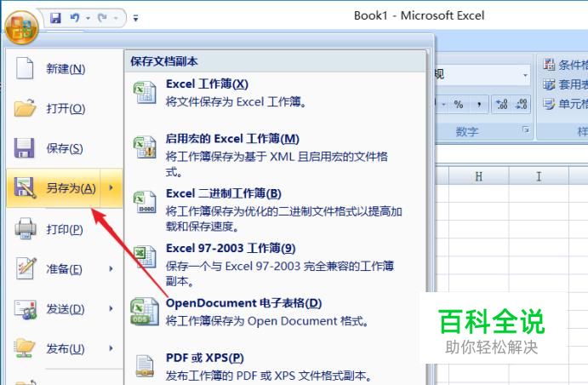
Task: Click the open folder icon for 打开
Action: coord(25,108)
